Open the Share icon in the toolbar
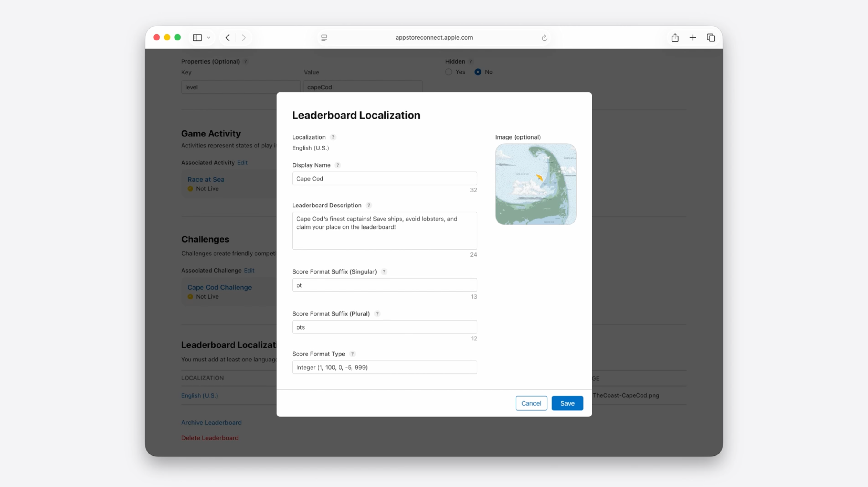This screenshot has width=868, height=487. [675, 38]
